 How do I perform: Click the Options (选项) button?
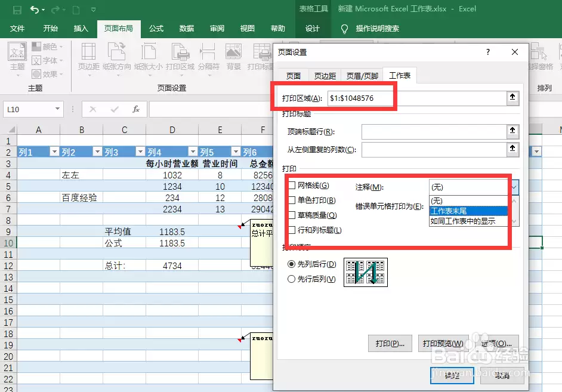497,343
